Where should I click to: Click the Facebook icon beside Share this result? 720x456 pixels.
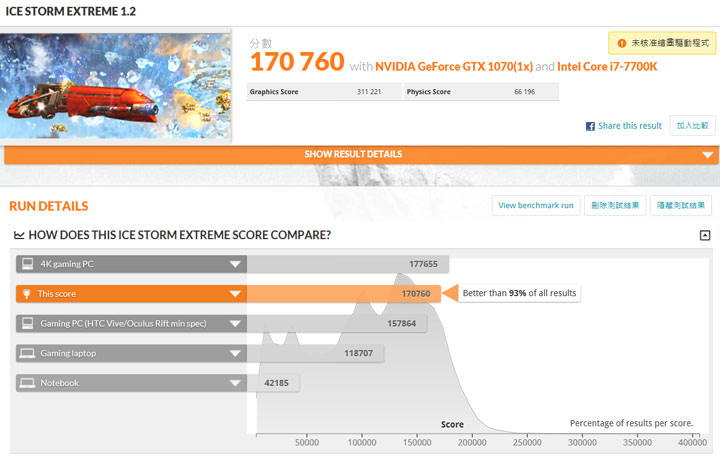tap(590, 126)
